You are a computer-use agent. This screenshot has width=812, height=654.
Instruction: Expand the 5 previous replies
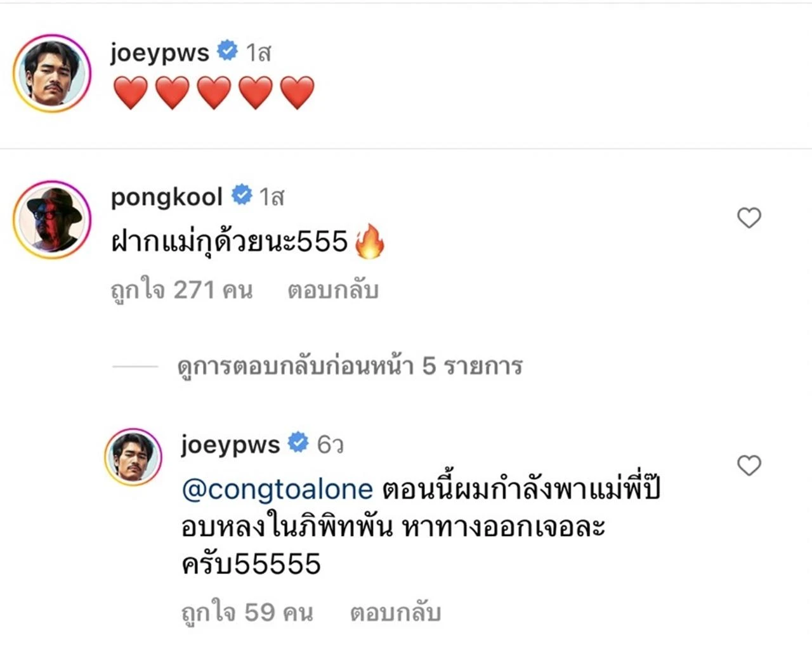[350, 366]
